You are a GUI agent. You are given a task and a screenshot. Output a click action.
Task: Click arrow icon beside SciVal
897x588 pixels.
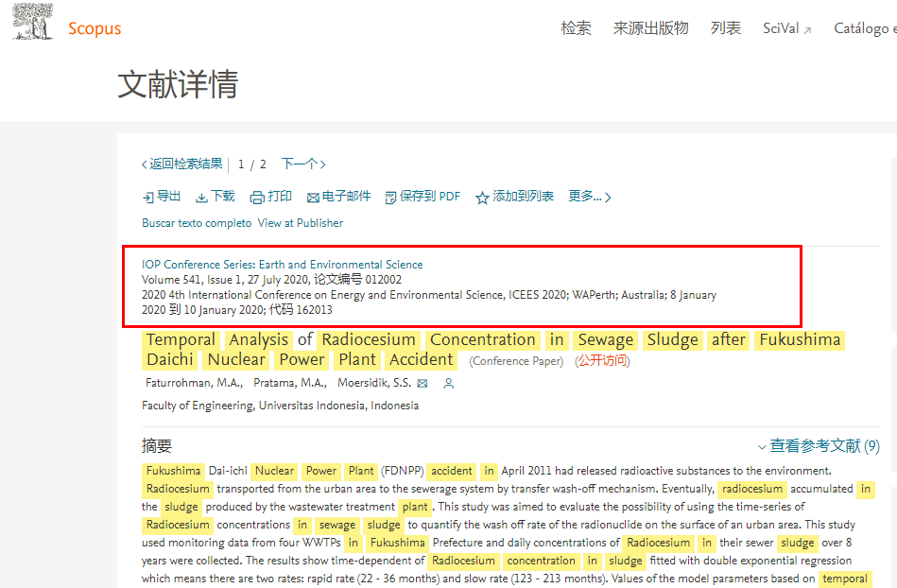click(x=807, y=30)
